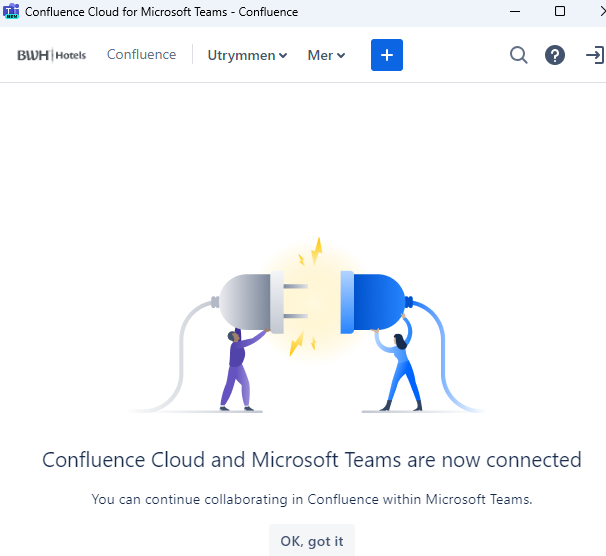The image size is (606, 556).
Task: Minimize the Confluence Cloud window
Action: (515, 12)
